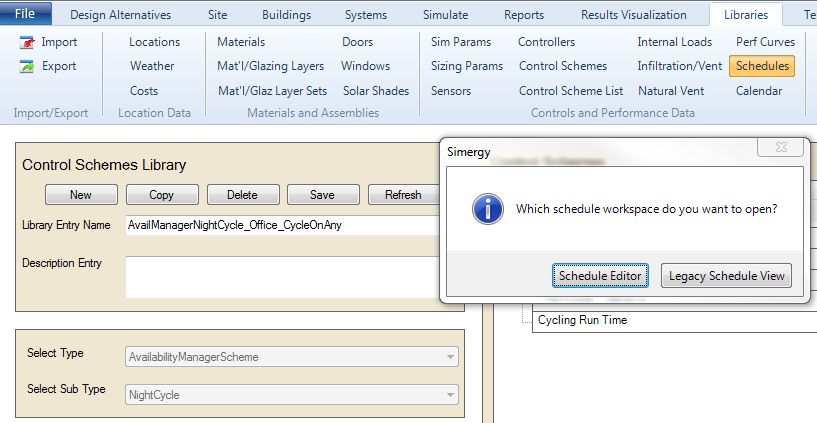
Task: Open the Controllers library
Action: click(x=546, y=42)
